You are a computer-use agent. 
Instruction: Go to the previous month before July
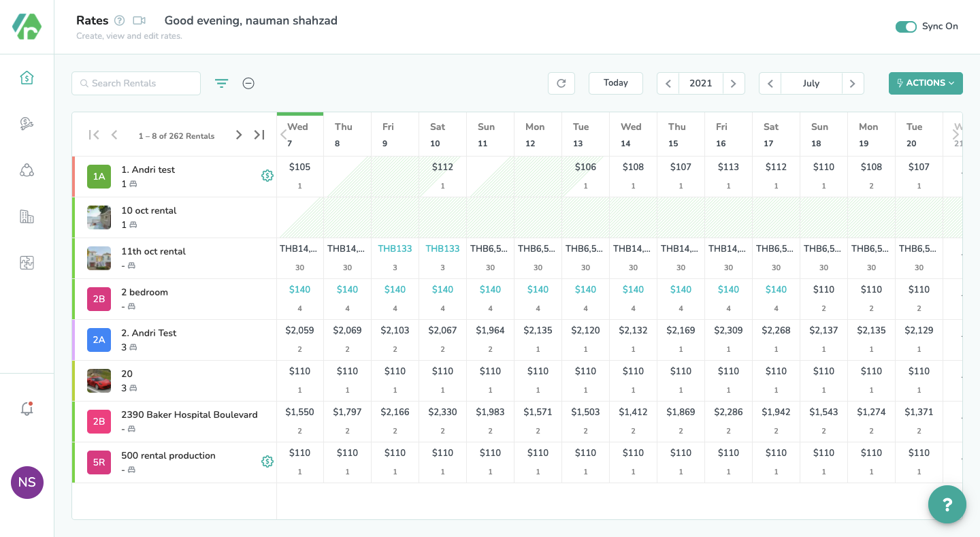click(x=770, y=83)
